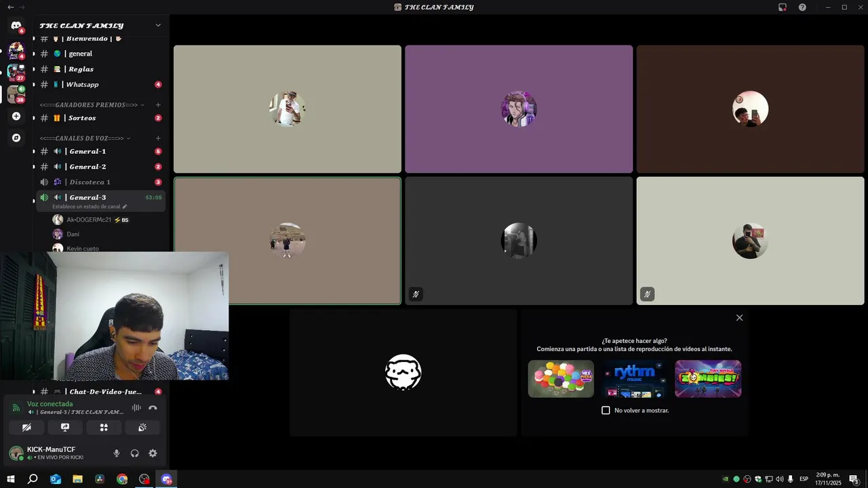The height and width of the screenshot is (488, 868).
Task: Join the General-1 voice channel
Action: coord(100,151)
